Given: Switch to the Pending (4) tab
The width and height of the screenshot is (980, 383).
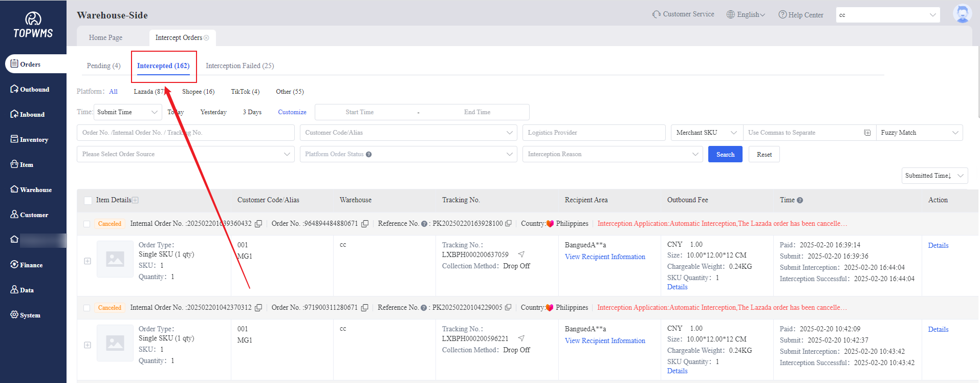Looking at the screenshot, I should (103, 66).
